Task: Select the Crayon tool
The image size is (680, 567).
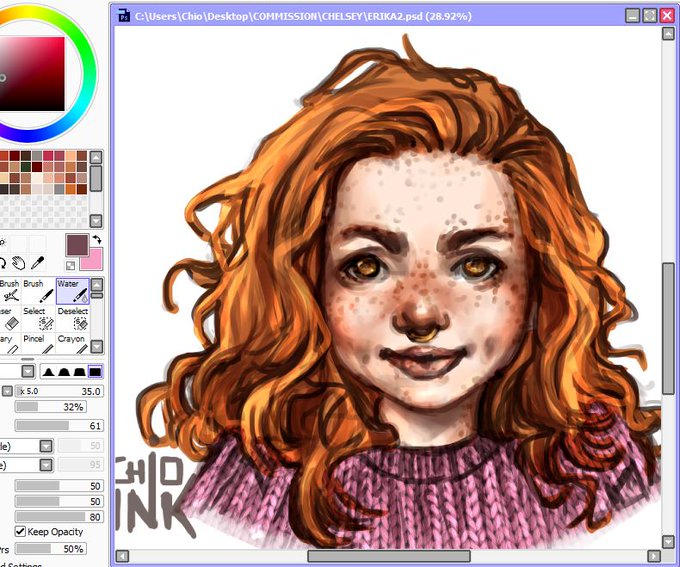Action: point(73,344)
